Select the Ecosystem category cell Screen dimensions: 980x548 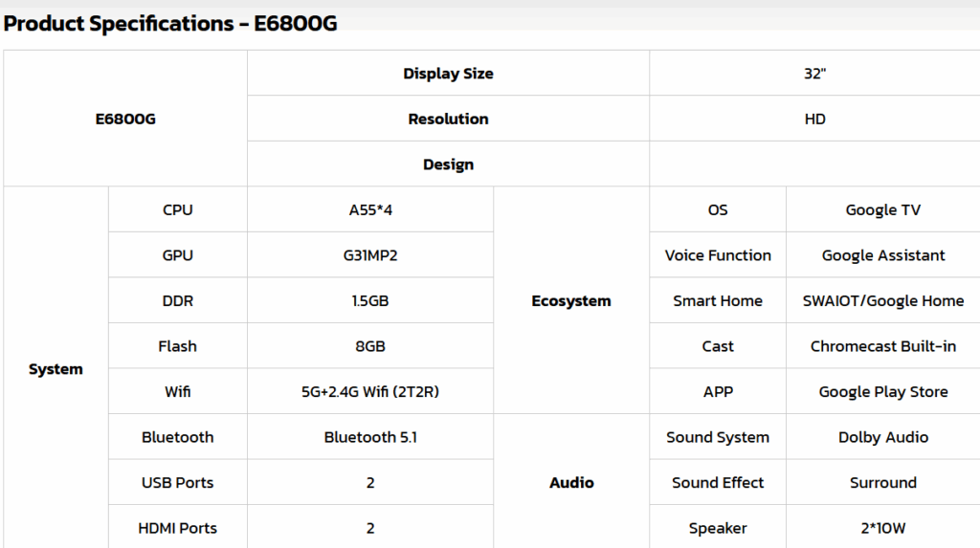coord(571,301)
